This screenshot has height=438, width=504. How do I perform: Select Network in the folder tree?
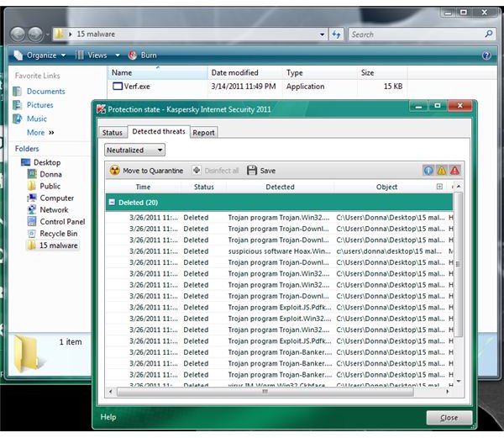[x=54, y=209]
